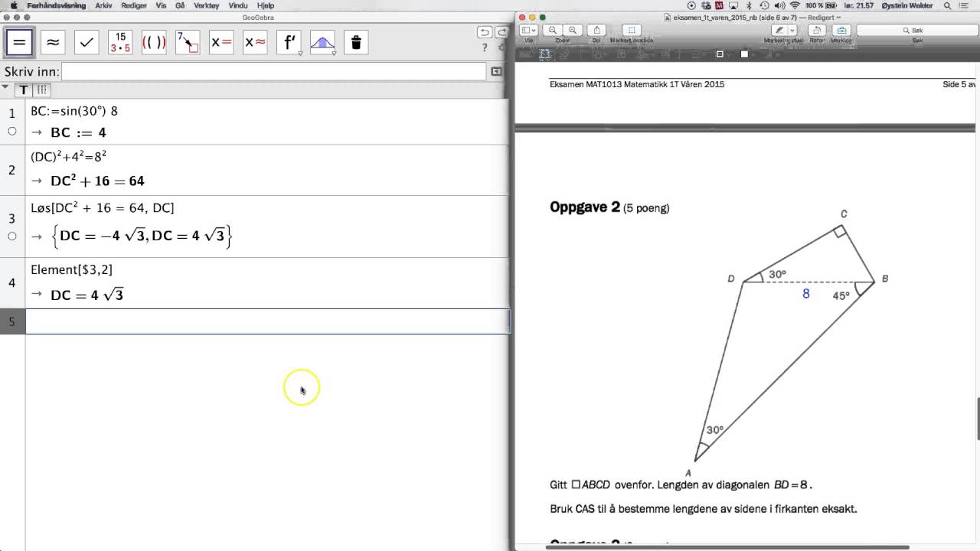Click the input text BC:=sin(30°) 8
Viewport: 980px width, 551px height.
pyautogui.click(x=74, y=111)
